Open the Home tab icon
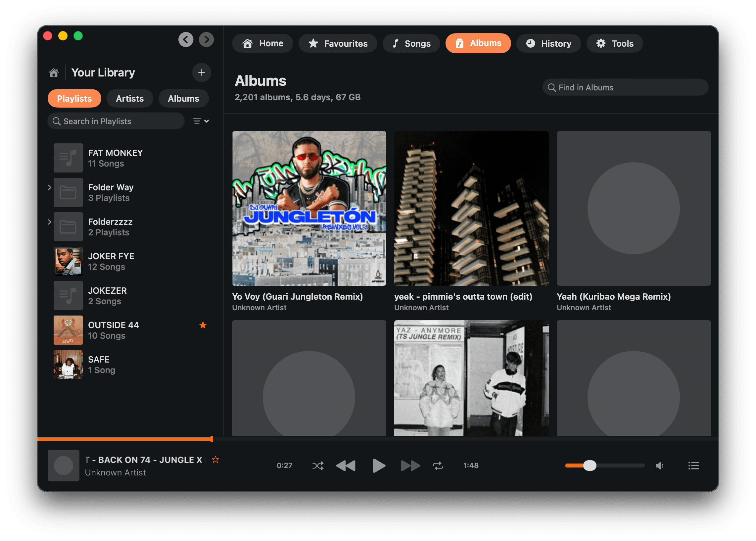 click(248, 43)
